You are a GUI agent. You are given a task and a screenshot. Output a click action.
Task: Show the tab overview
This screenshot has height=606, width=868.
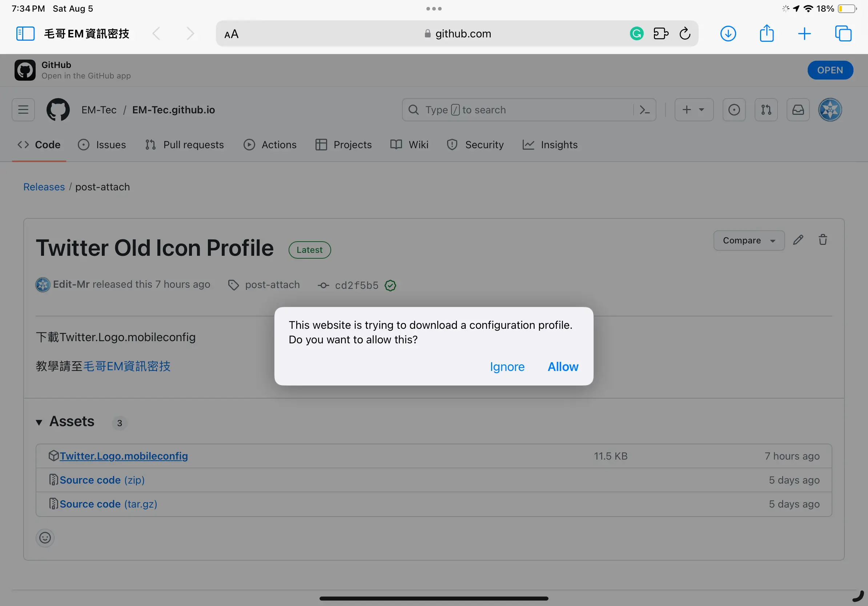tap(843, 34)
